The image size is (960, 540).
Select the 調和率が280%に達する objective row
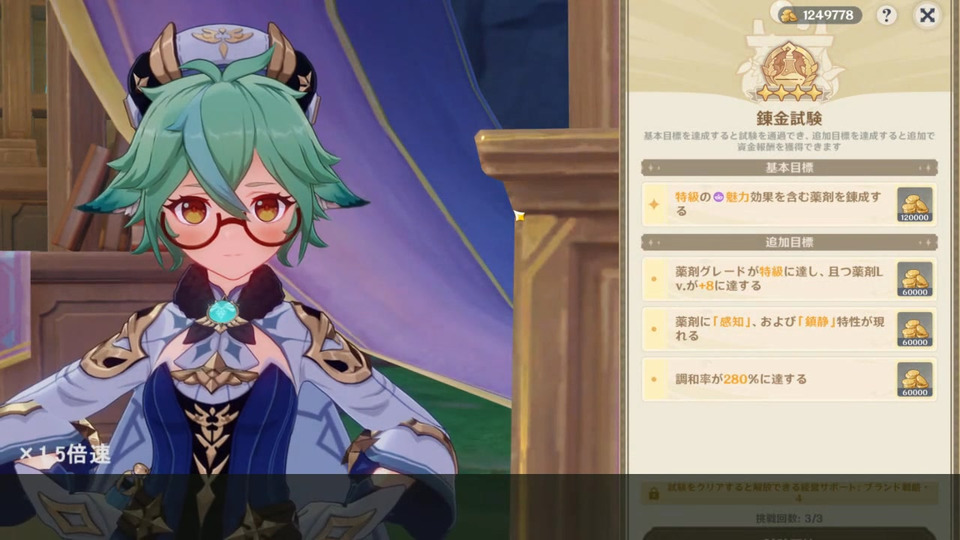click(x=789, y=380)
